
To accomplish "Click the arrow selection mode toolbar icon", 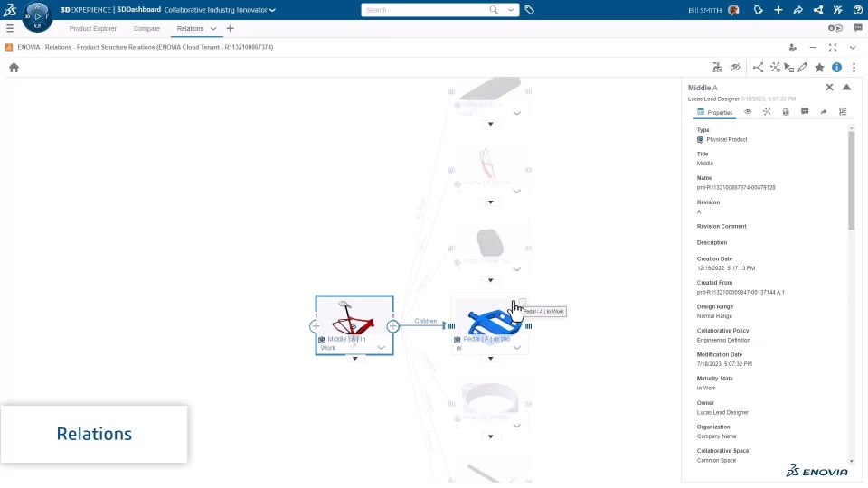I will pyautogui.click(x=788, y=68).
